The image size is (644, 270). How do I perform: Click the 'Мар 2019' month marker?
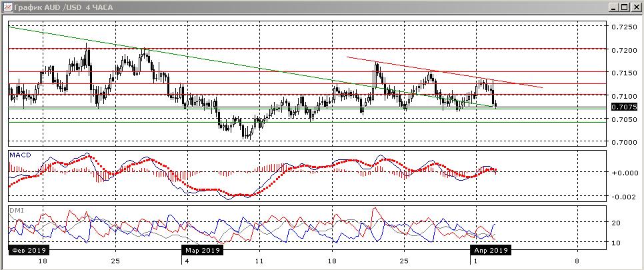201,251
